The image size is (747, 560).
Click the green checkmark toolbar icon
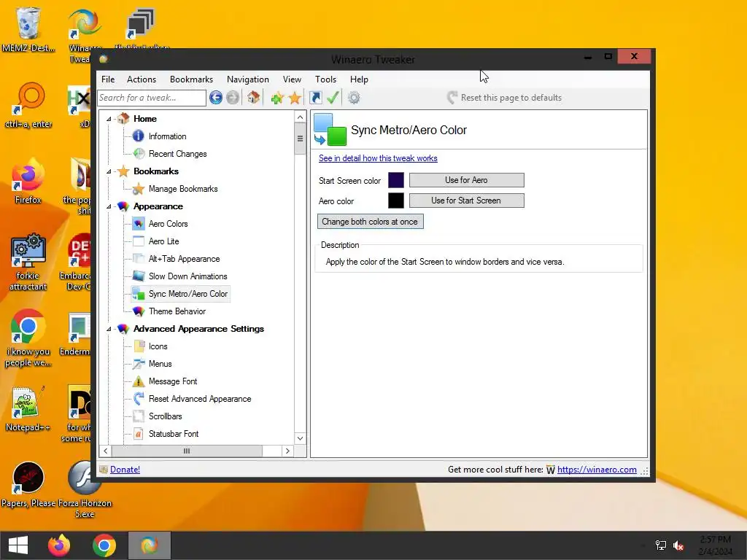333,98
